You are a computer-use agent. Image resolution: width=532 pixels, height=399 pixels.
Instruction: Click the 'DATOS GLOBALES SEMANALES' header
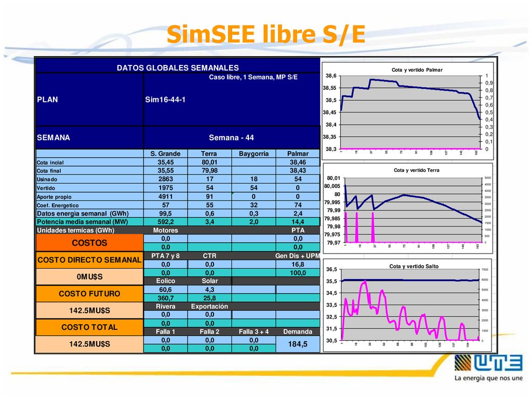click(x=178, y=68)
